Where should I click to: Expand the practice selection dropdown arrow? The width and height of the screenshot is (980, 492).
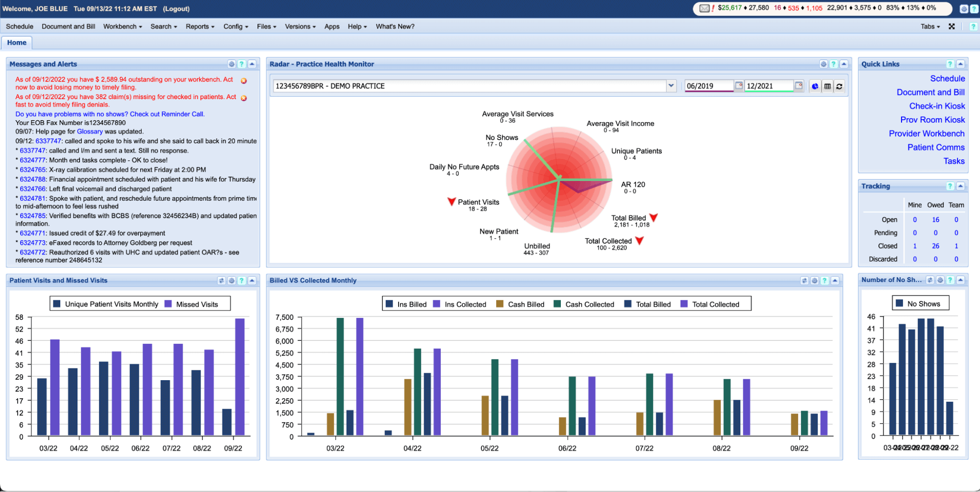point(671,86)
